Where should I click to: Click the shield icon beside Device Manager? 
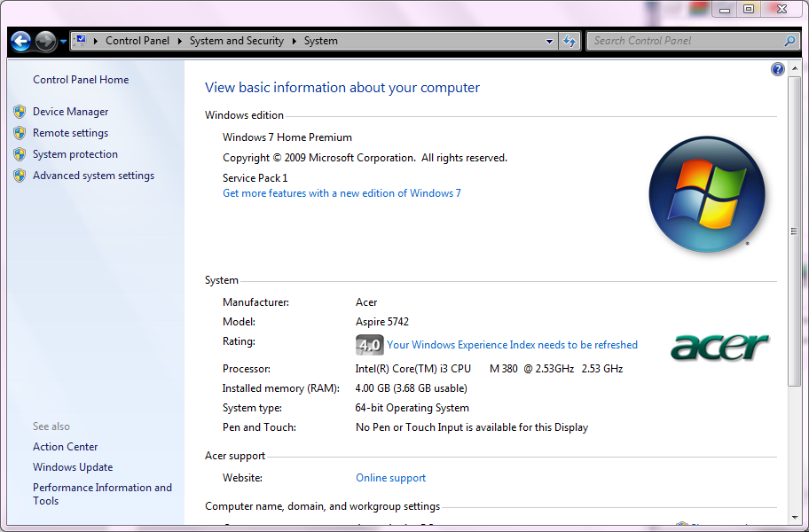[20, 112]
